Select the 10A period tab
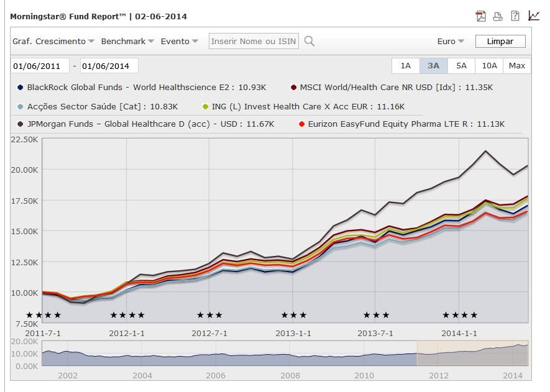 point(489,66)
